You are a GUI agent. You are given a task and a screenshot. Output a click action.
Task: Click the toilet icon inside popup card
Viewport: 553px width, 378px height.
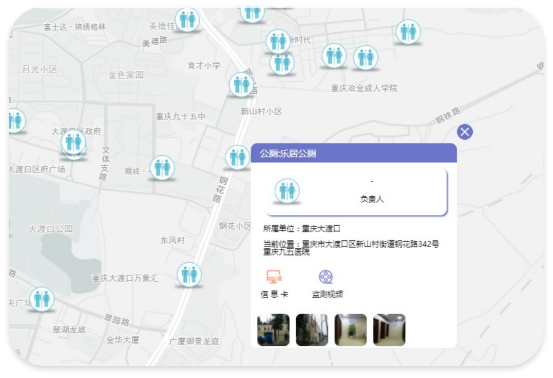(287, 191)
